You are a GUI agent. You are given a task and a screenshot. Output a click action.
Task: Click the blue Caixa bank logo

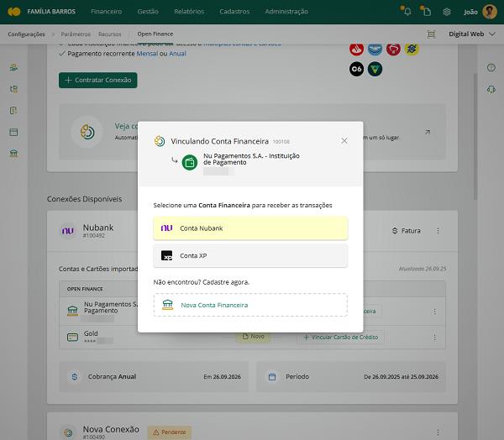click(x=375, y=50)
